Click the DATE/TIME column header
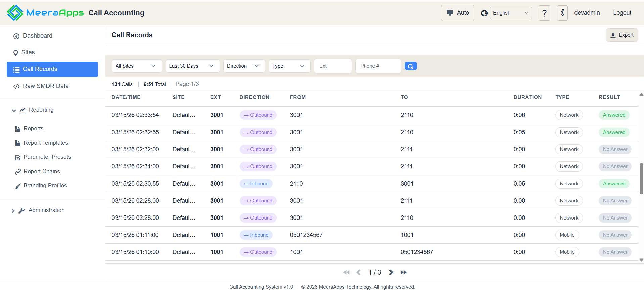Image resolution: width=644 pixels, height=291 pixels. pos(126,97)
